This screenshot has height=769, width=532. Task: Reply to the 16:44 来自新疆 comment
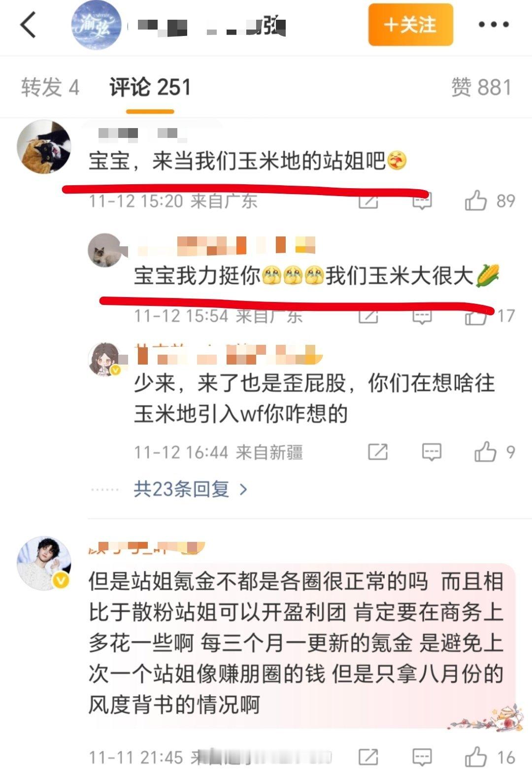coord(432,452)
